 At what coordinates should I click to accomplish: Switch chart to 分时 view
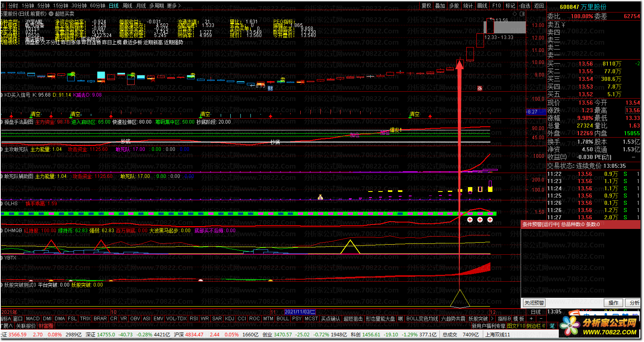tap(13, 6)
